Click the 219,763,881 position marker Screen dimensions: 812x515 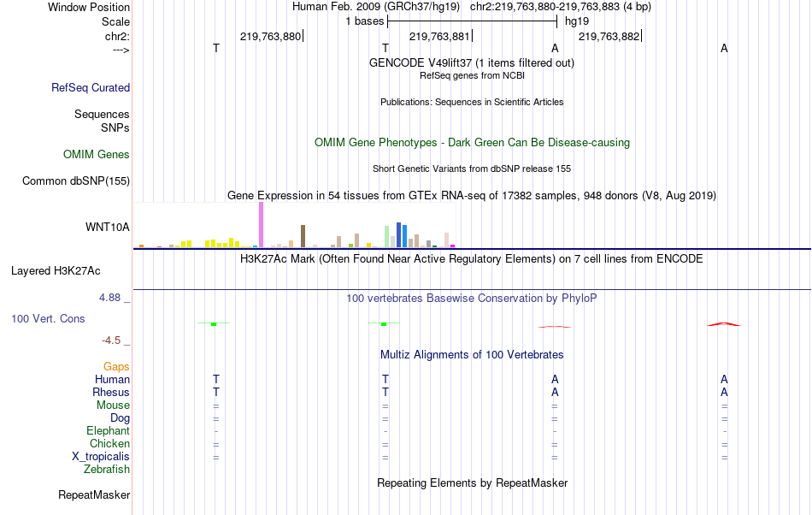coord(439,36)
